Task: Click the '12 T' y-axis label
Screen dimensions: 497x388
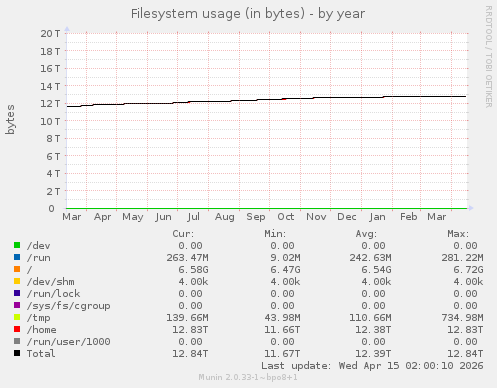Action: click(50, 103)
